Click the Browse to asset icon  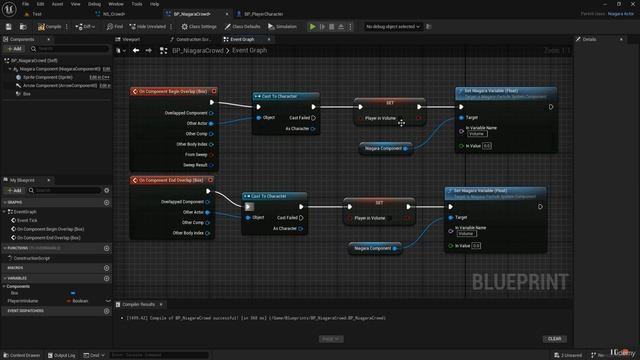pos(23,27)
